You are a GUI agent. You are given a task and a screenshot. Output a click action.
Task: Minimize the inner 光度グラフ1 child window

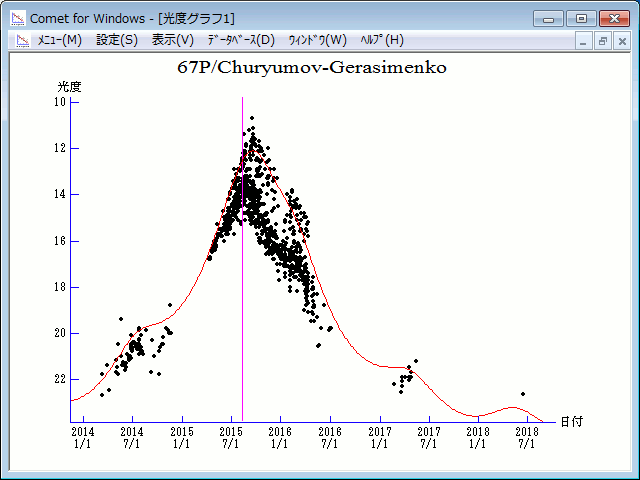click(583, 42)
